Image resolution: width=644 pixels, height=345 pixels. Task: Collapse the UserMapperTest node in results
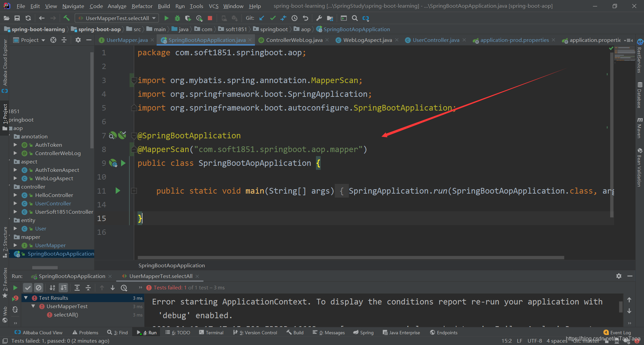[33, 306]
